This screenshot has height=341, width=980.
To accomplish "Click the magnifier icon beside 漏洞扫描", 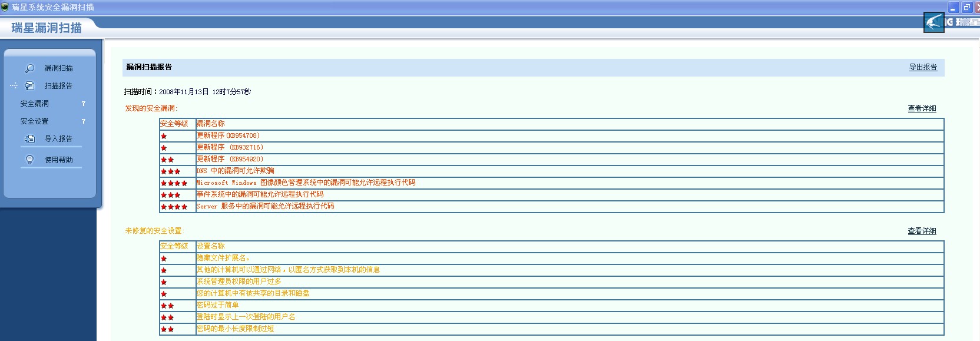I will tap(29, 68).
